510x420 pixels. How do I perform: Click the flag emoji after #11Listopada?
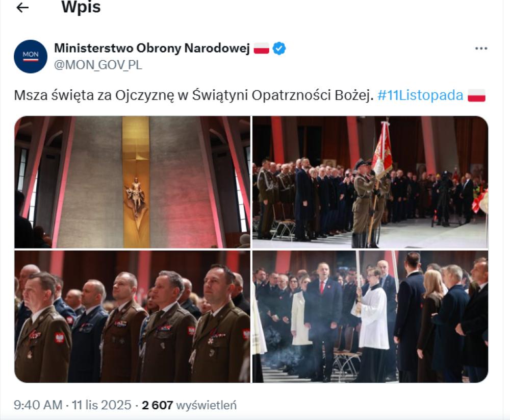(x=476, y=96)
